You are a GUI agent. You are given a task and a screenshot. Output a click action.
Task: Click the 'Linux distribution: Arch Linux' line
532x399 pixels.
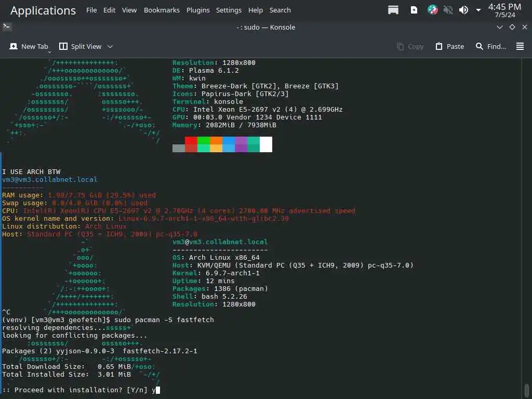coord(64,227)
